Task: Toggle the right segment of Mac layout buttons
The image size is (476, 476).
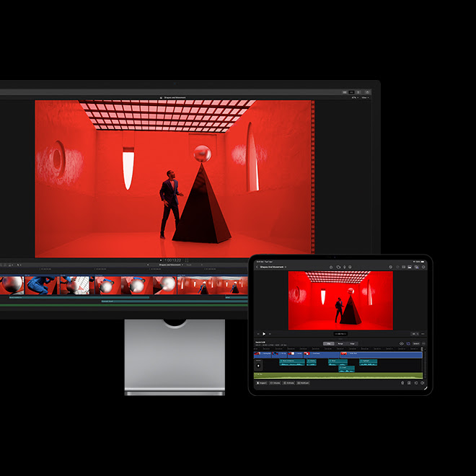Action: [x=358, y=92]
